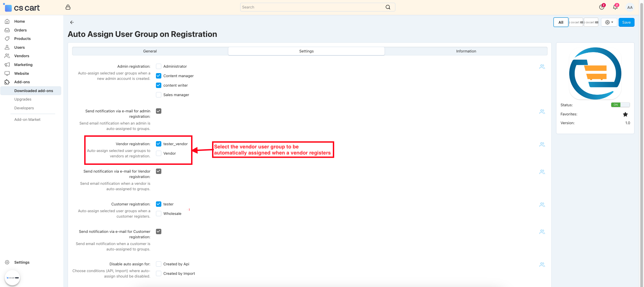Click the user-group icon beside Admin registration
This screenshot has width=644, height=287.
click(x=542, y=67)
